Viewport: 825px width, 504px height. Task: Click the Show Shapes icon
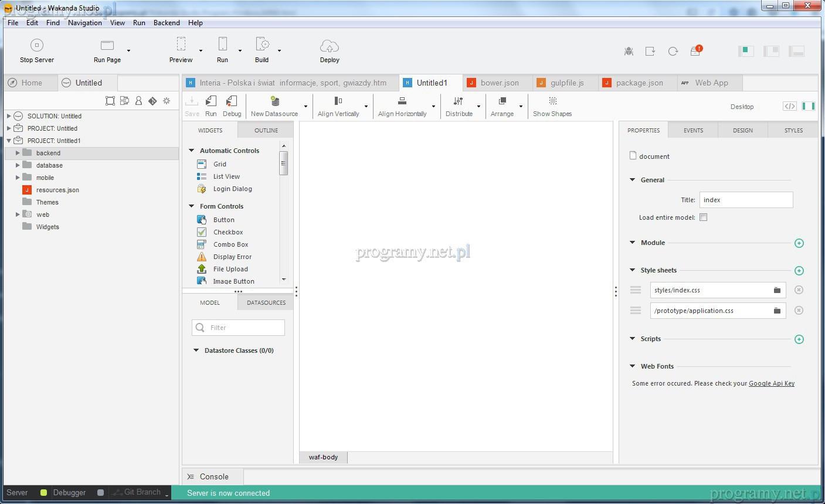click(552, 101)
